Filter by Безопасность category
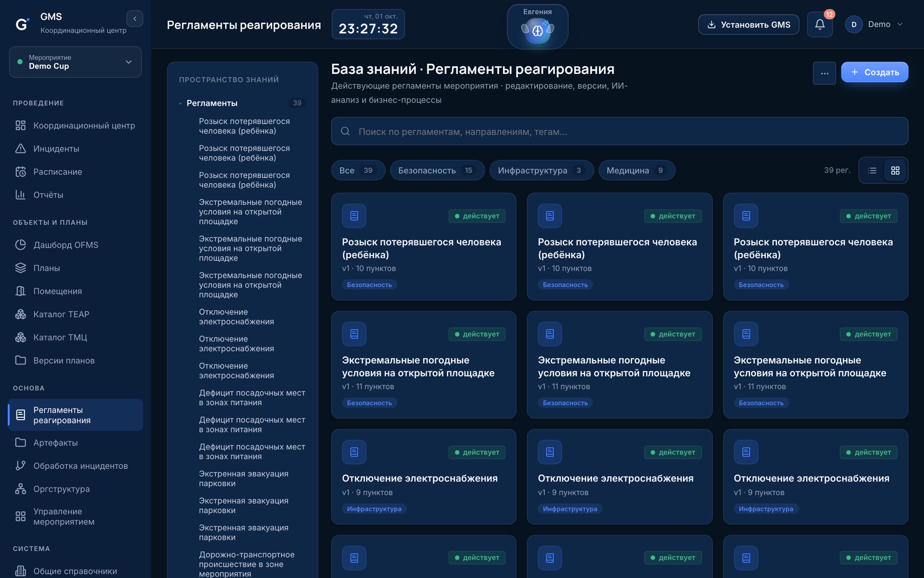 [x=437, y=171]
